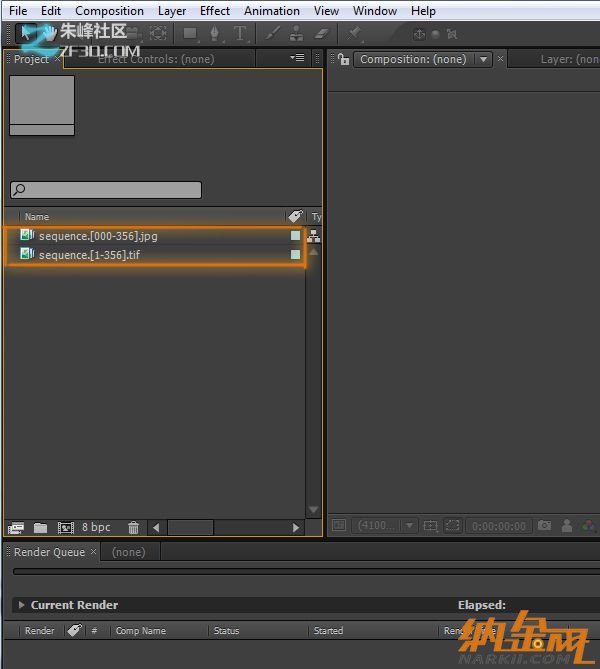This screenshot has height=669, width=600.
Task: Expand the Current Render details triangle
Action: (22, 605)
